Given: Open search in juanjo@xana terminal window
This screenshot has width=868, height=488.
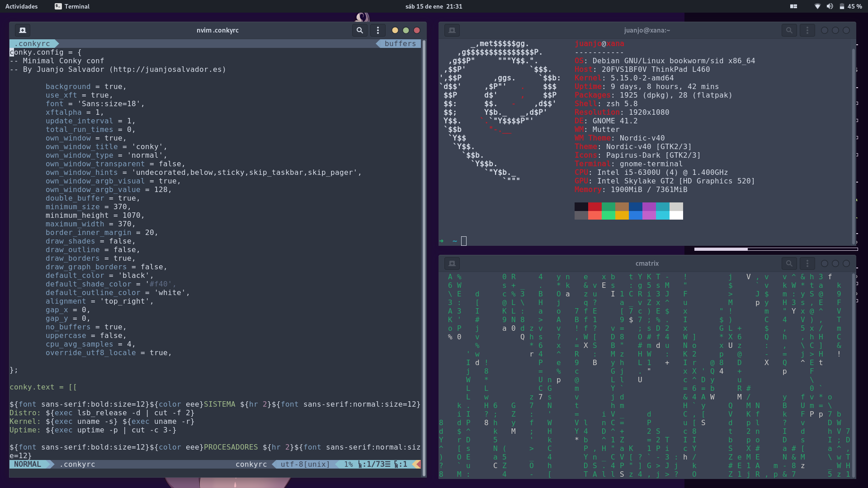Looking at the screenshot, I should [x=789, y=30].
